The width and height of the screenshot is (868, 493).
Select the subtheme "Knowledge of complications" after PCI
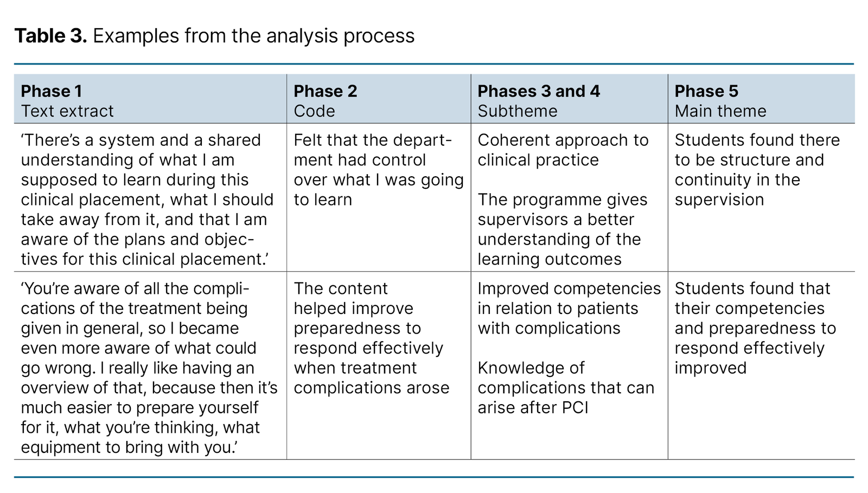click(x=566, y=388)
